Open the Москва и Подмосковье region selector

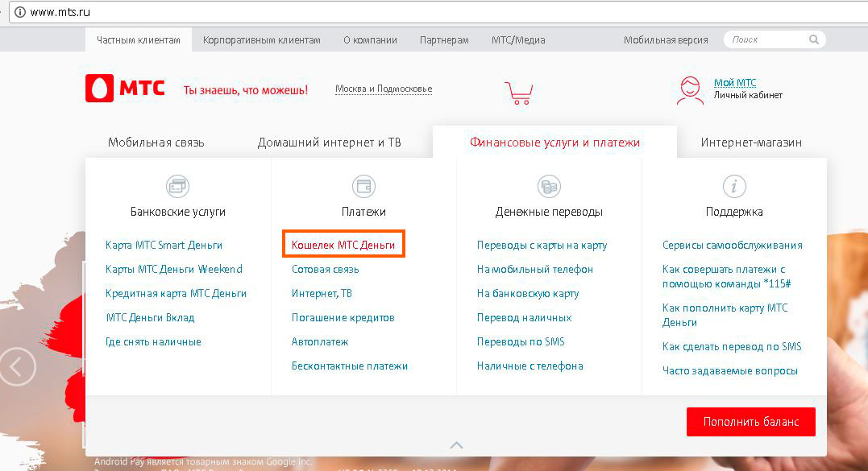point(384,89)
